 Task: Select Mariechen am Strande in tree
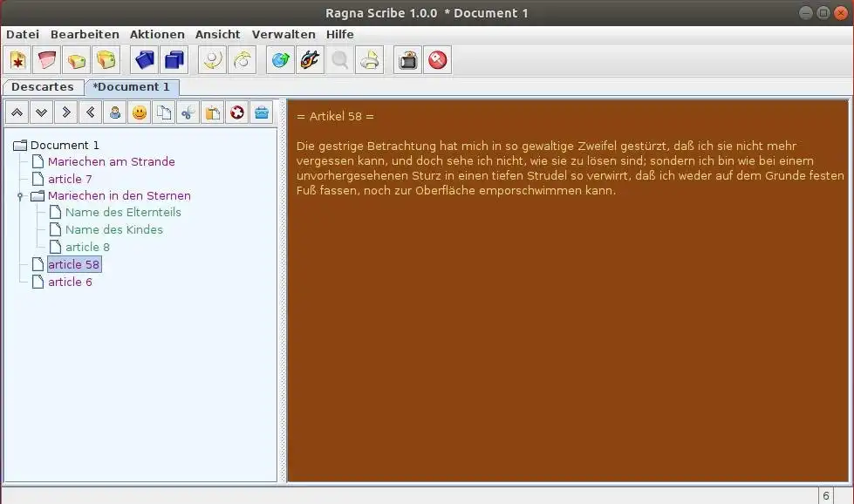[x=111, y=161]
